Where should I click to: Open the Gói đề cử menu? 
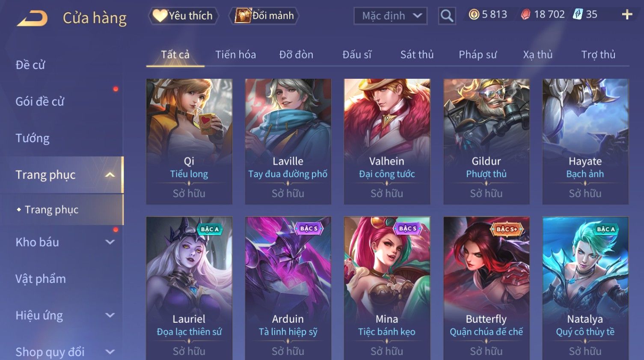coord(40,101)
